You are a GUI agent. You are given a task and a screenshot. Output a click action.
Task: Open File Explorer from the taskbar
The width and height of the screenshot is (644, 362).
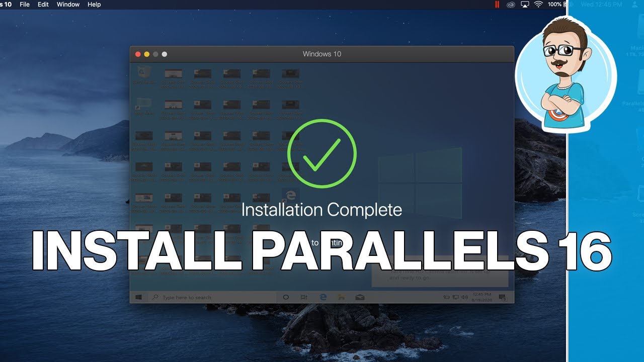click(341, 297)
